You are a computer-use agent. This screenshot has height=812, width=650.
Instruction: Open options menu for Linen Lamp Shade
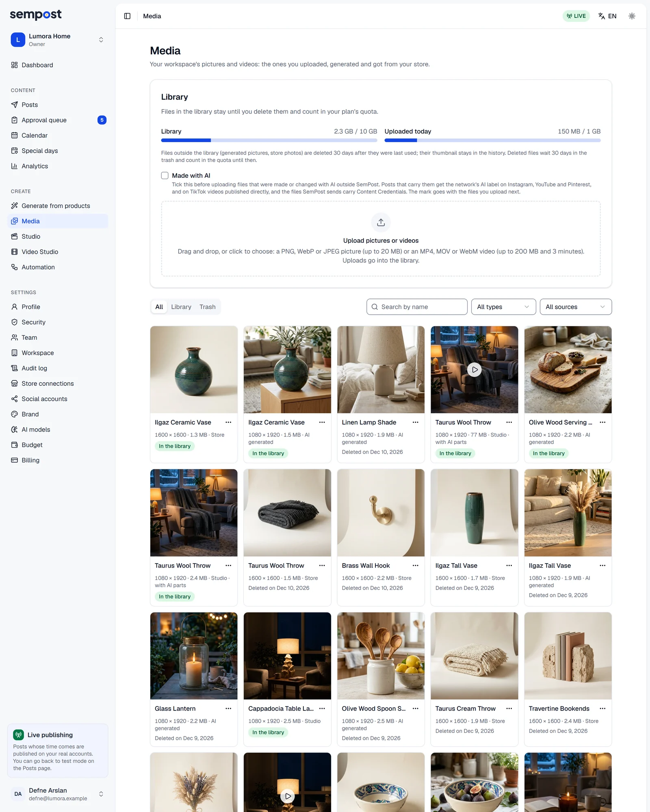(x=416, y=422)
